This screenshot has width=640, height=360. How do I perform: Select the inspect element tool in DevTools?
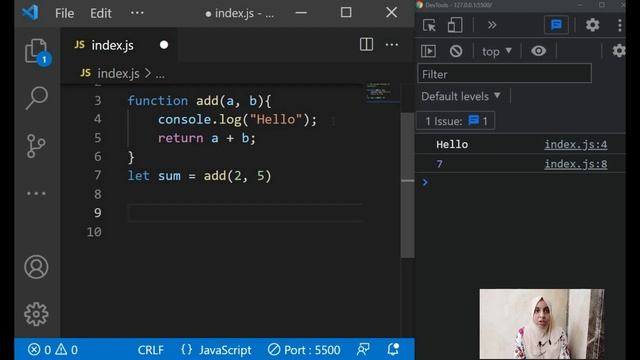[429, 25]
